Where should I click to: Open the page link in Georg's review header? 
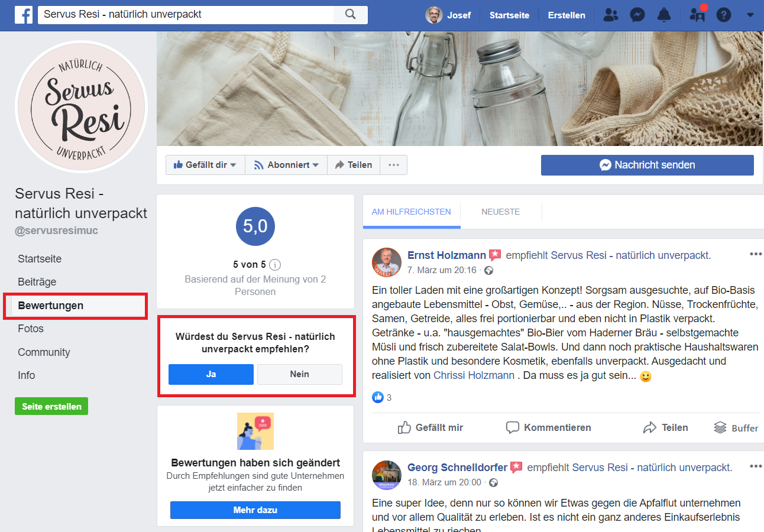pyautogui.click(x=651, y=468)
